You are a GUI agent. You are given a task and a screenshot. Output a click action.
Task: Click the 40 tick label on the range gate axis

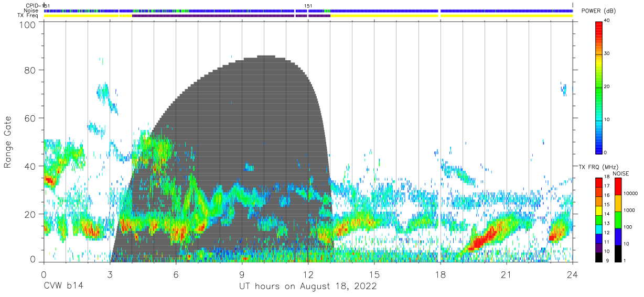click(30, 166)
